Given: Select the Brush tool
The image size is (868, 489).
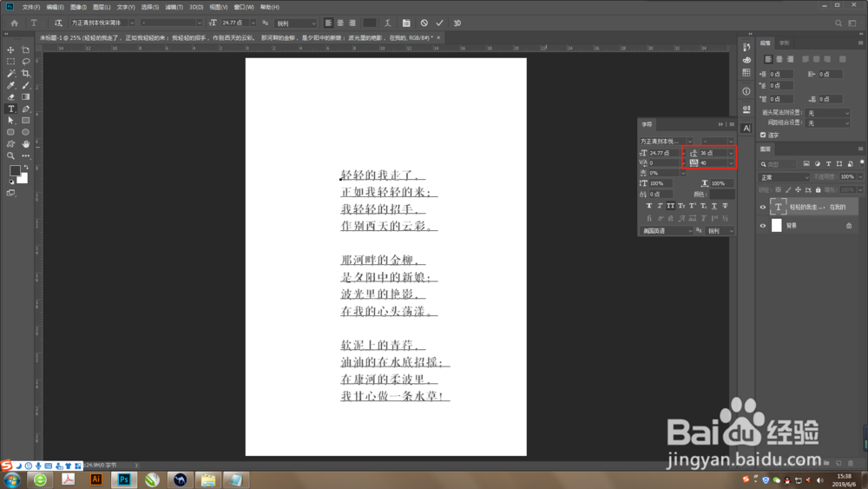Looking at the screenshot, I should click(x=25, y=85).
